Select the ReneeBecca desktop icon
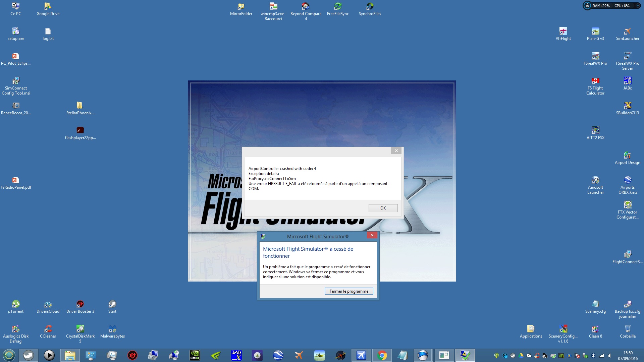Viewport: 644px width, 362px height. click(x=16, y=108)
